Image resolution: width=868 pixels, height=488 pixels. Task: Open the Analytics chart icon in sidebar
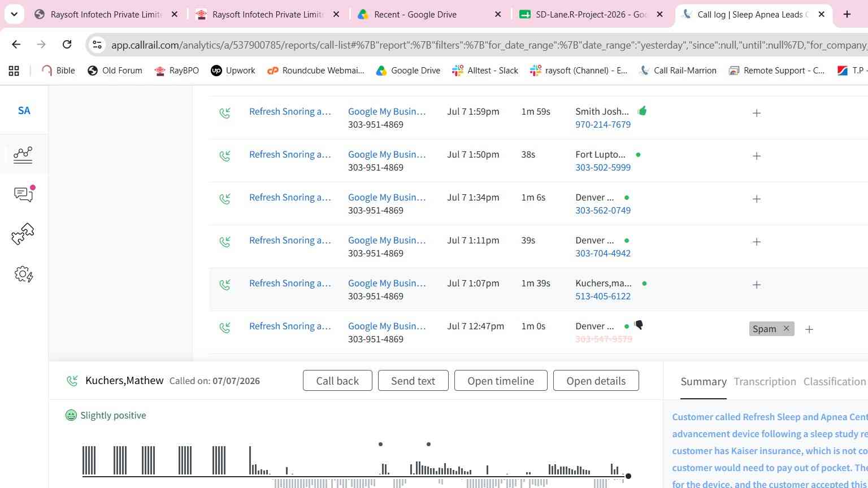pos(23,155)
